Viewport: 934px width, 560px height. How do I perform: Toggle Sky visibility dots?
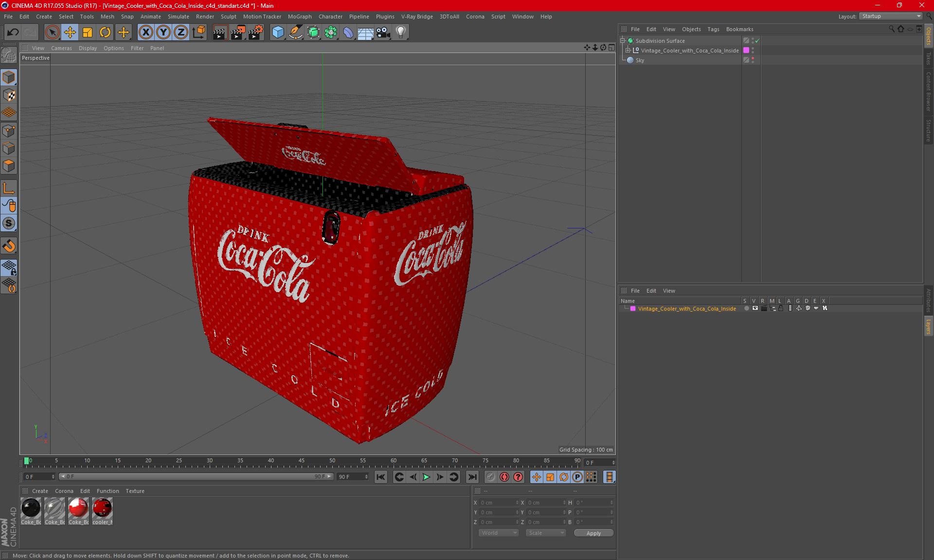pos(753,60)
